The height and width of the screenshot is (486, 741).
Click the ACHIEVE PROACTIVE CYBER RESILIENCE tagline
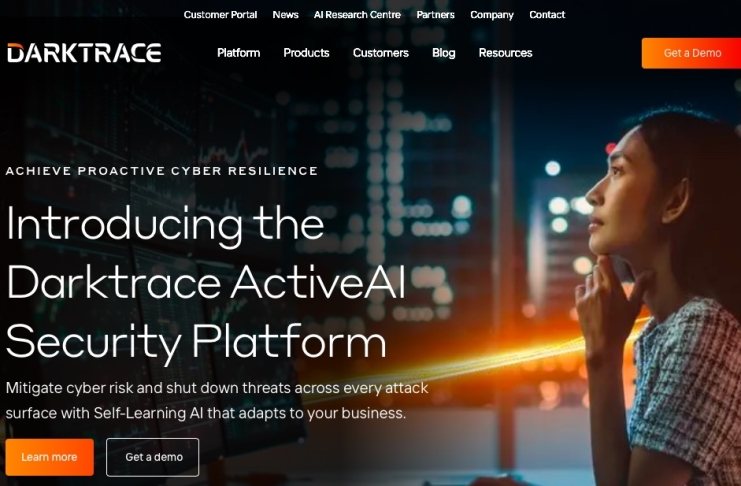[162, 171]
